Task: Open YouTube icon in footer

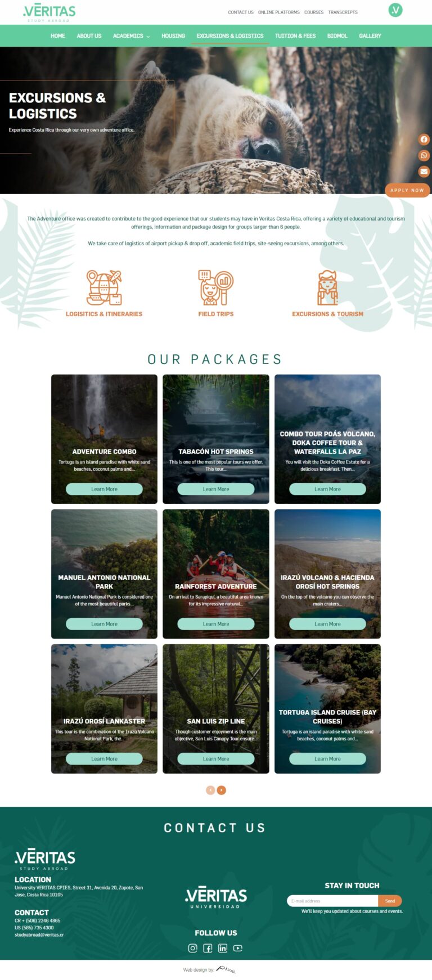Action: pyautogui.click(x=238, y=948)
